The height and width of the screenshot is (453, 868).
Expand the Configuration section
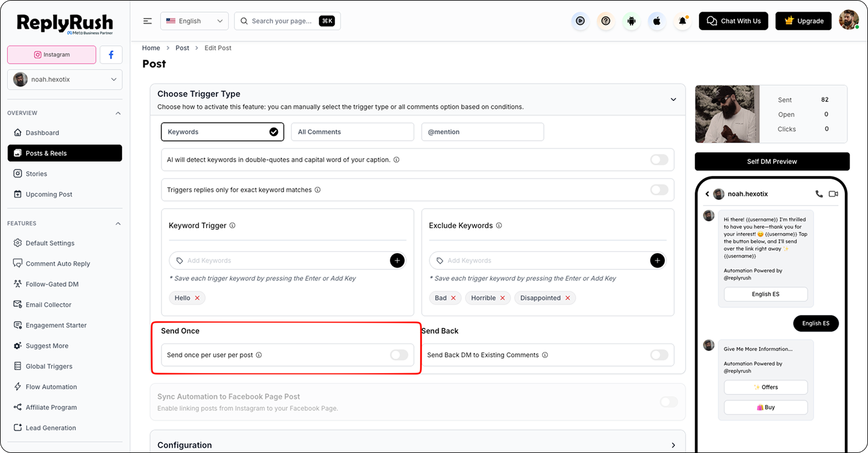tap(674, 445)
